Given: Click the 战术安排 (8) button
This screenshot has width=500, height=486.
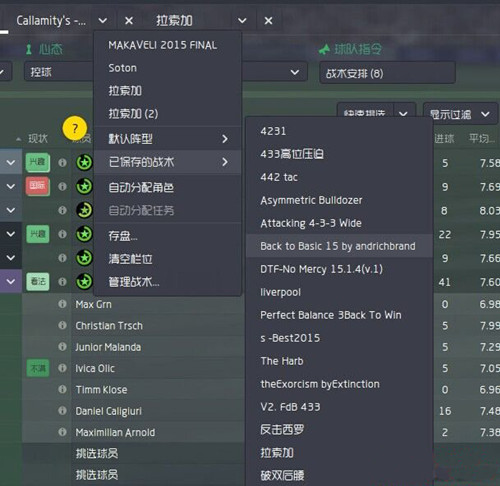Looking at the screenshot, I should [x=387, y=73].
